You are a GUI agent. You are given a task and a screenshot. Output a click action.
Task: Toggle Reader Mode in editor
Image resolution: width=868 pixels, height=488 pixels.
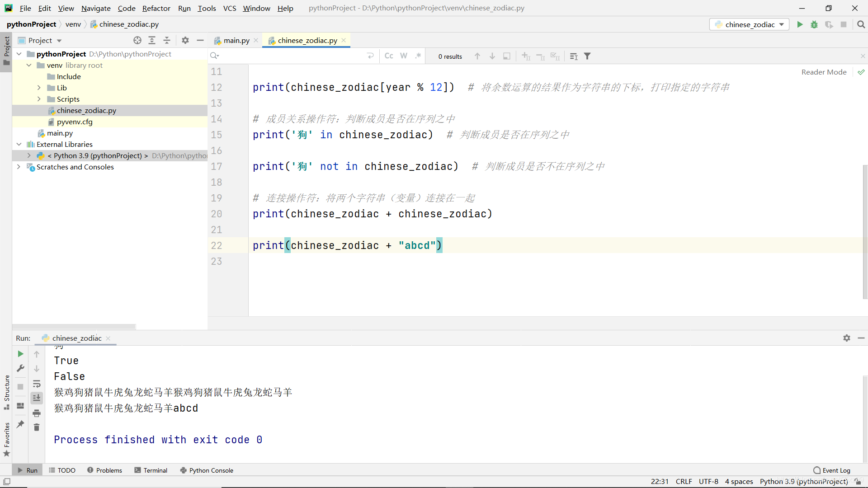(x=824, y=72)
